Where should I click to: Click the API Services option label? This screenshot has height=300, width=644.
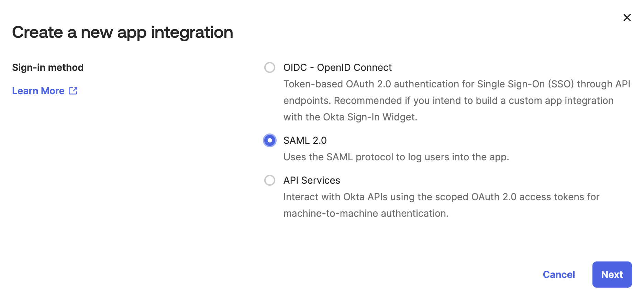[311, 180]
